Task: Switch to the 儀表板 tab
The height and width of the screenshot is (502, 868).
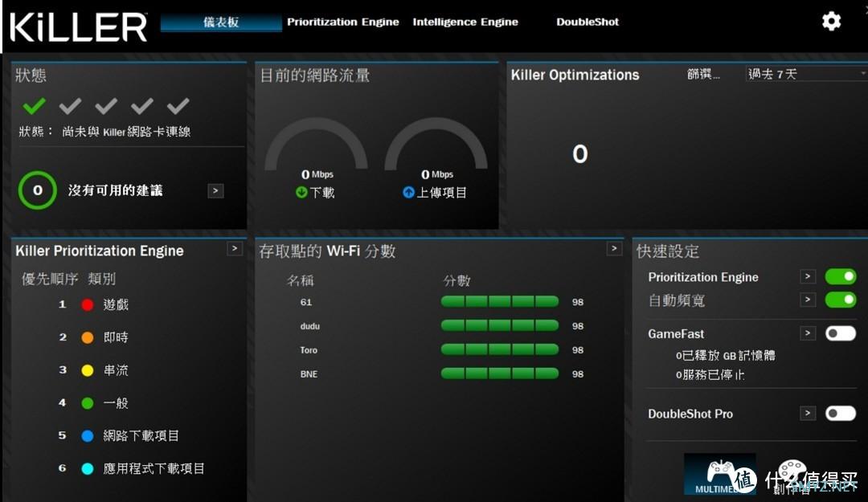Action: click(x=221, y=22)
